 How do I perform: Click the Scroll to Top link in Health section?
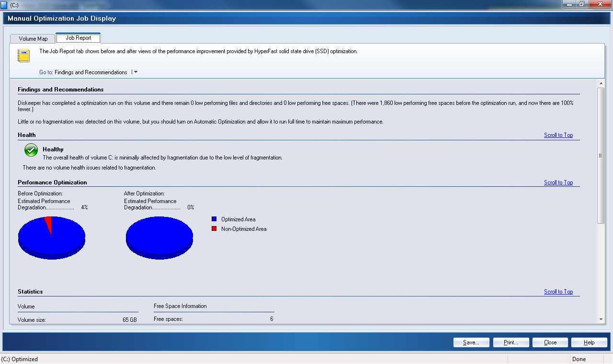click(x=558, y=135)
